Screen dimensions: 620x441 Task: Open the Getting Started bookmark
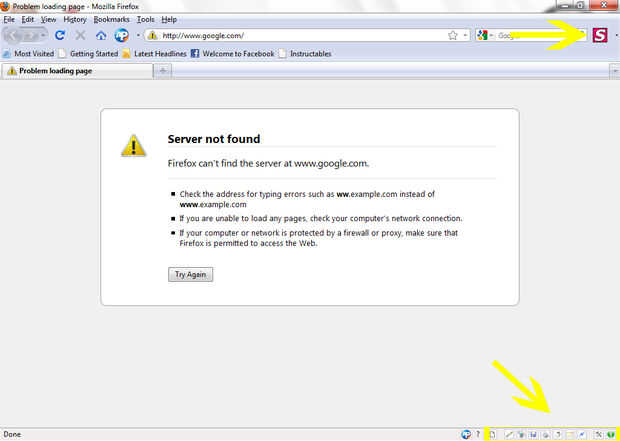pos(89,53)
